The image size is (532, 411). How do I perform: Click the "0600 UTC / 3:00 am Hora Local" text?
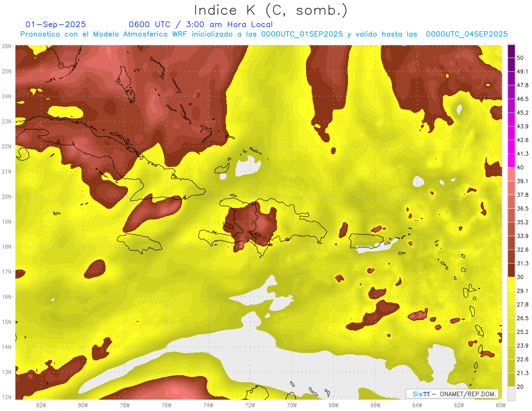(x=200, y=24)
